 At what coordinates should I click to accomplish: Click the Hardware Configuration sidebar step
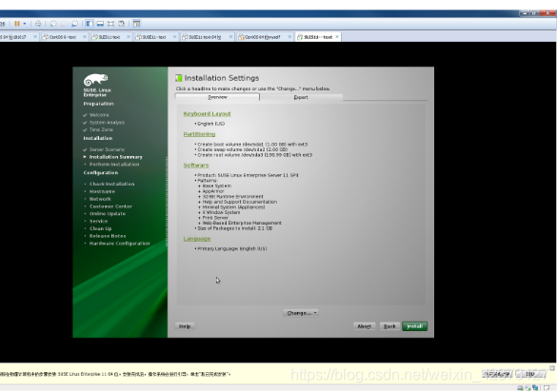tap(120, 244)
